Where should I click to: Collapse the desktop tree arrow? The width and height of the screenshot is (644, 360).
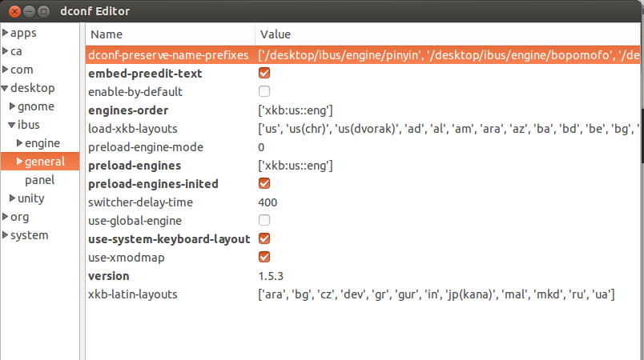click(x=5, y=88)
